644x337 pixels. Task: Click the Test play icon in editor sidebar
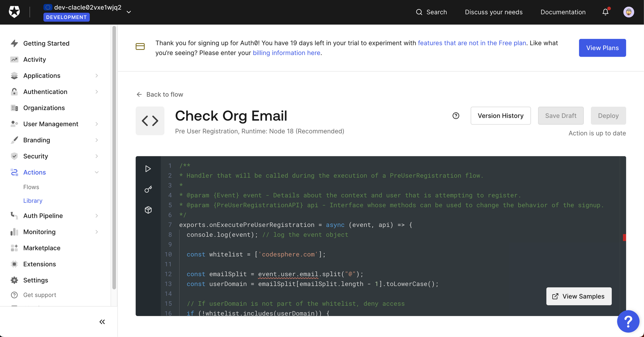(x=148, y=169)
